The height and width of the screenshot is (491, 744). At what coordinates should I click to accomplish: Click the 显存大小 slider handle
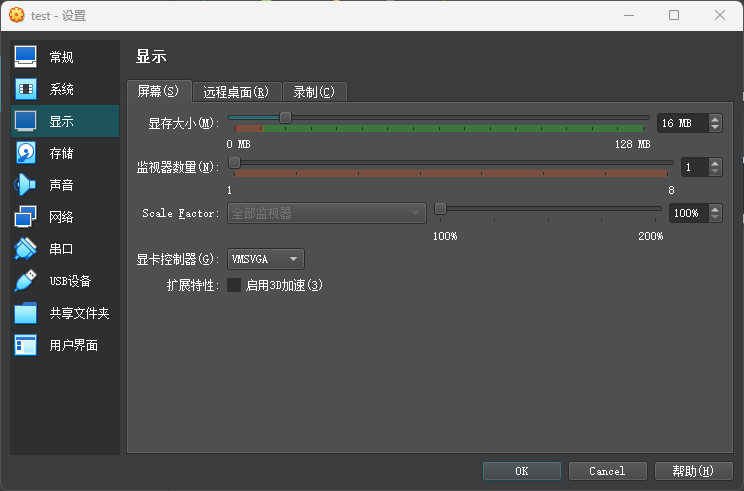(x=285, y=118)
